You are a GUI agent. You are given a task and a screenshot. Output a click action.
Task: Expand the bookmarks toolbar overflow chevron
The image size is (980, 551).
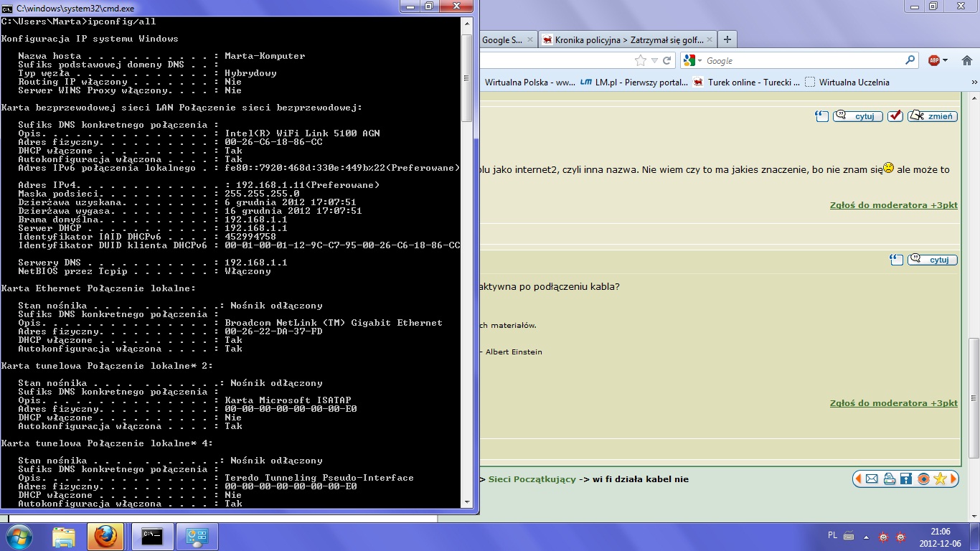974,83
